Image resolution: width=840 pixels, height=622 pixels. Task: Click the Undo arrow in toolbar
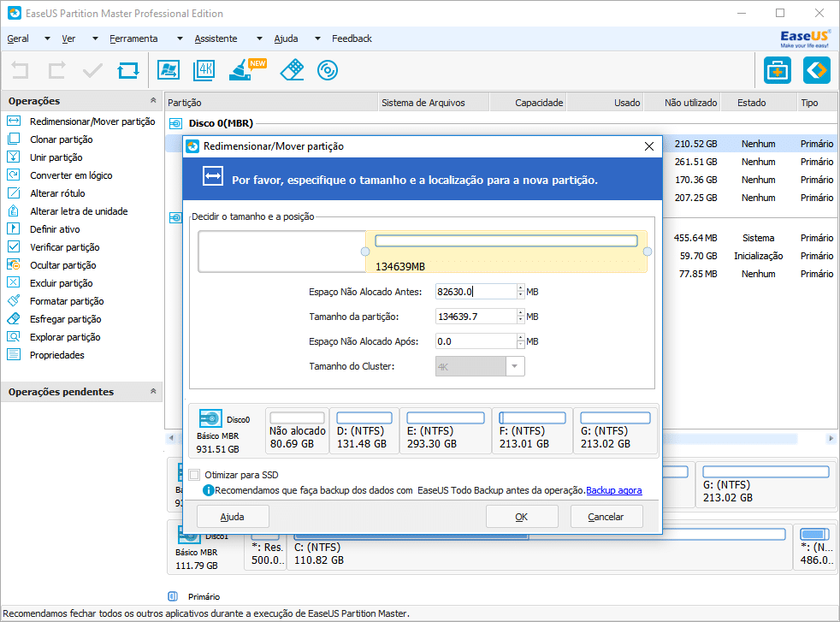click(x=20, y=70)
